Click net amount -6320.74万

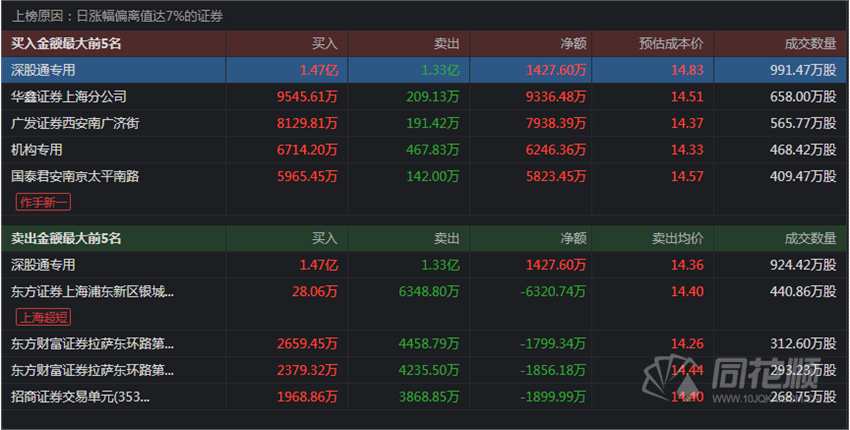553,291
